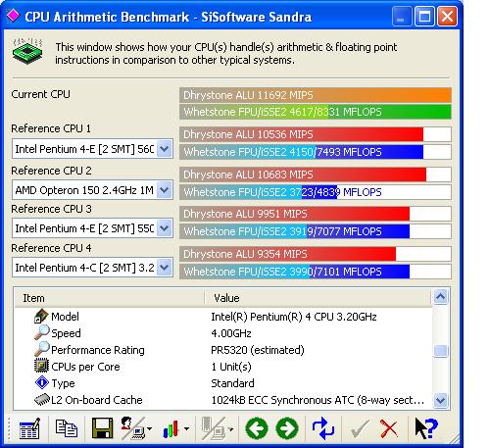Viewport: 490px width, 448px height.
Task: Click the list scrollbar down arrow
Action: tap(440, 400)
